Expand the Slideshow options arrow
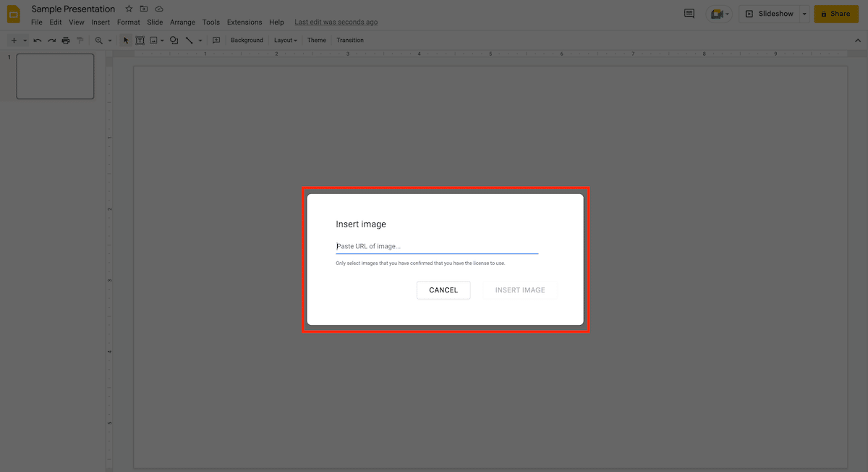Screen dimensions: 868x472 [804, 13]
